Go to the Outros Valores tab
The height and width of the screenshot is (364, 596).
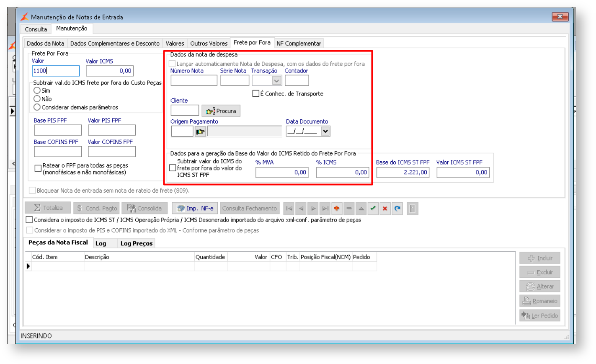(x=209, y=44)
